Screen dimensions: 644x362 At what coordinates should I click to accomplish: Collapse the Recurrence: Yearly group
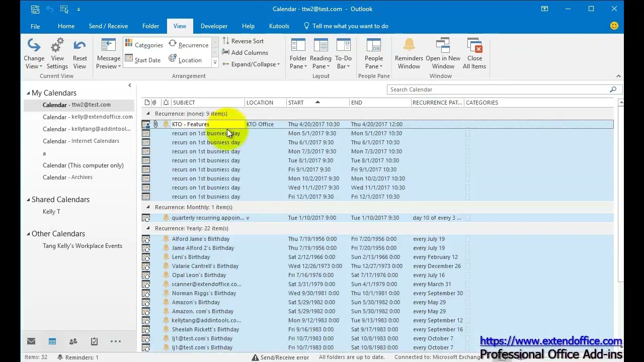coord(148,228)
